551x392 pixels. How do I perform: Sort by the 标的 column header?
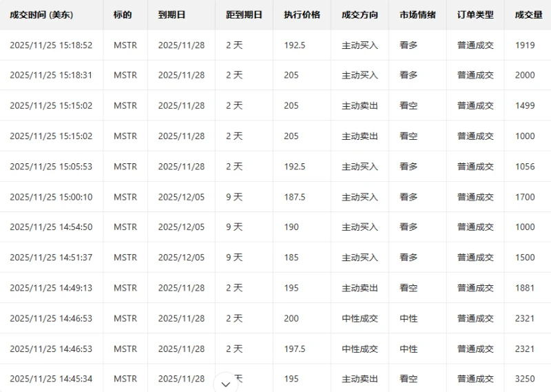(x=123, y=14)
